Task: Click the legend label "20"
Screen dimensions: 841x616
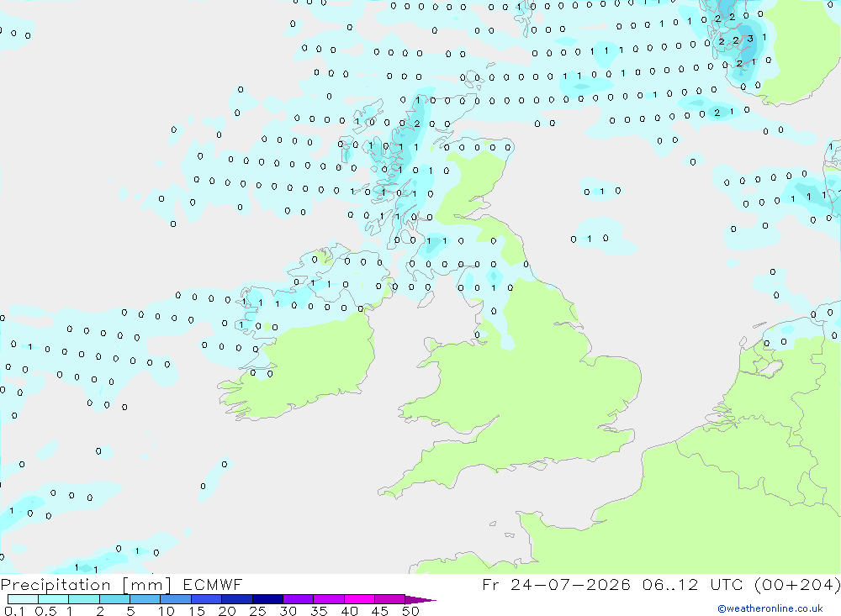Action: click(227, 611)
